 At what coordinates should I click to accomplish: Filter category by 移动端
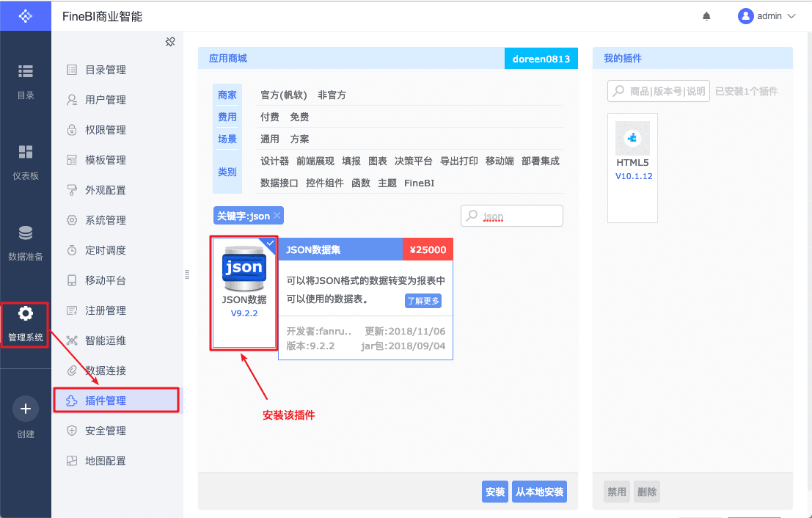coord(500,161)
